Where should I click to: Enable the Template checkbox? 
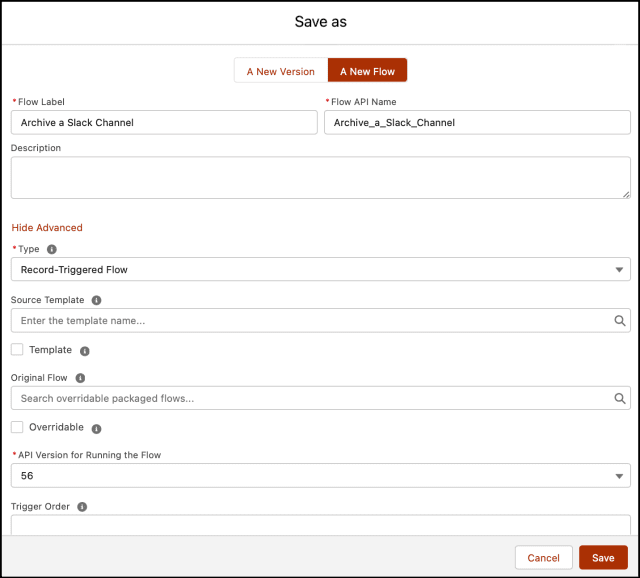(x=17, y=350)
